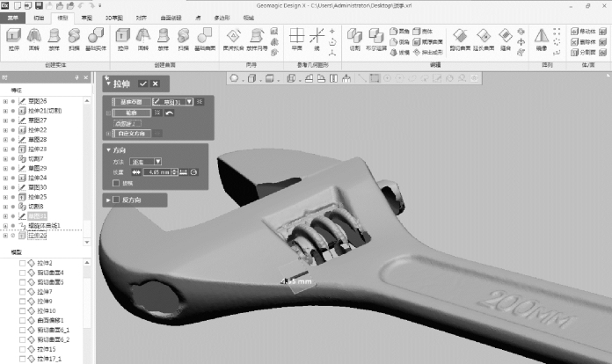The height and width of the screenshot is (364, 612).
Task: Click the length (长度) value input field
Action: pyautogui.click(x=160, y=172)
